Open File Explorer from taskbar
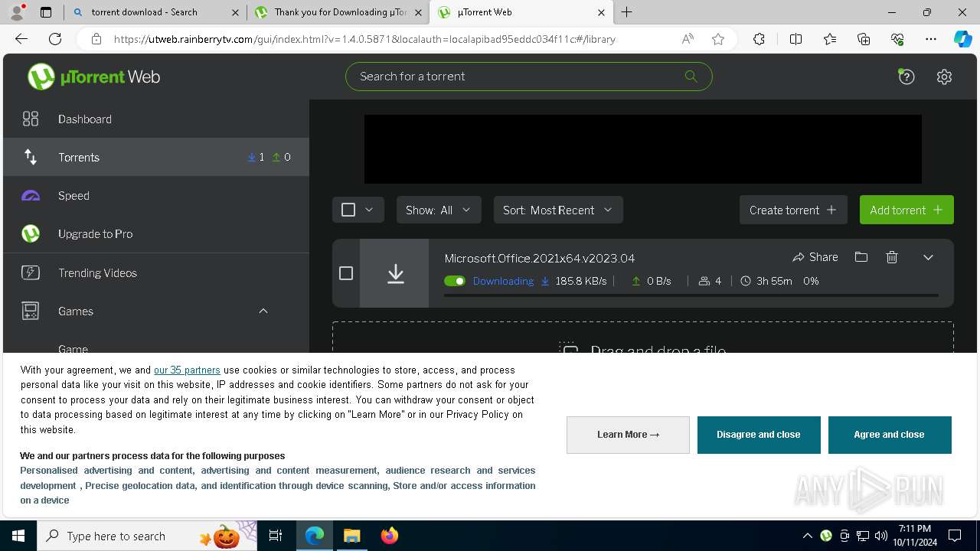This screenshot has height=551, width=980. tap(351, 536)
